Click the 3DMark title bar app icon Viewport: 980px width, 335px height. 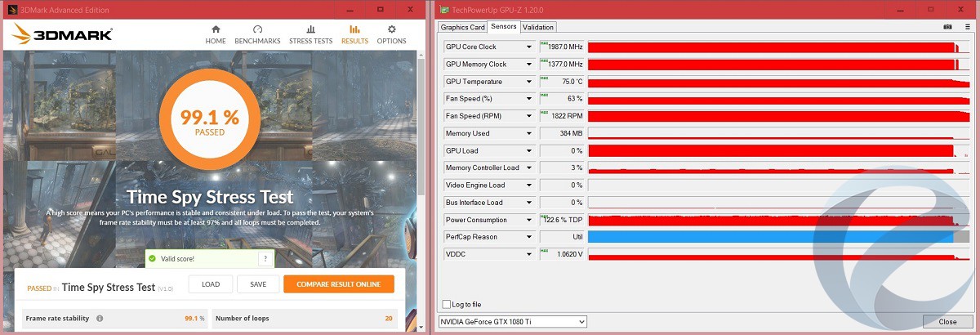coord(11,9)
